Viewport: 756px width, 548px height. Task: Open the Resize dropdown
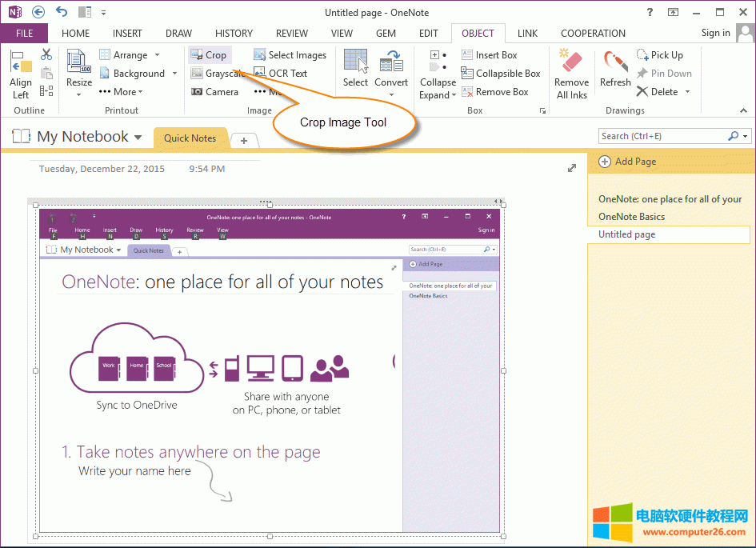click(x=79, y=94)
